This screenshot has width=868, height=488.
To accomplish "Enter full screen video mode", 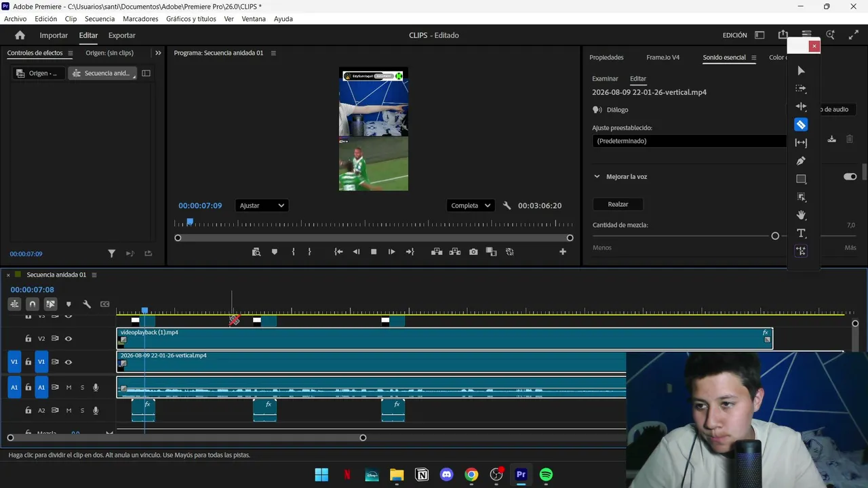I will point(854,35).
